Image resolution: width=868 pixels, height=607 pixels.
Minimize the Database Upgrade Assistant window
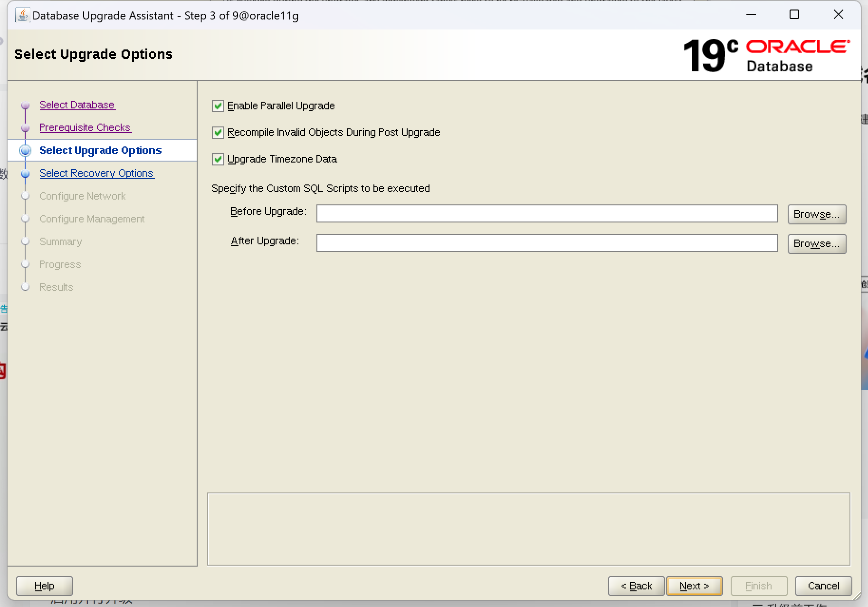click(x=751, y=15)
